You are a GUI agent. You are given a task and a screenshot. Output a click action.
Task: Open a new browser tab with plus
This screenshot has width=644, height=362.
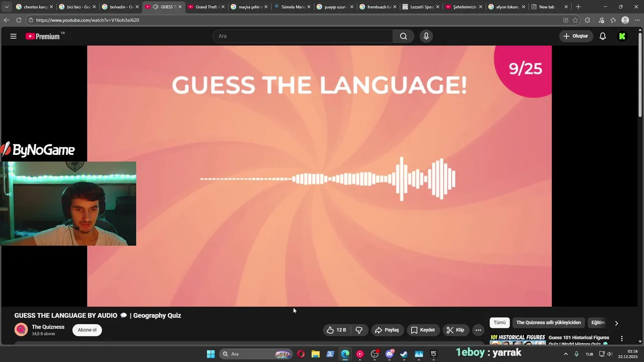[578, 7]
